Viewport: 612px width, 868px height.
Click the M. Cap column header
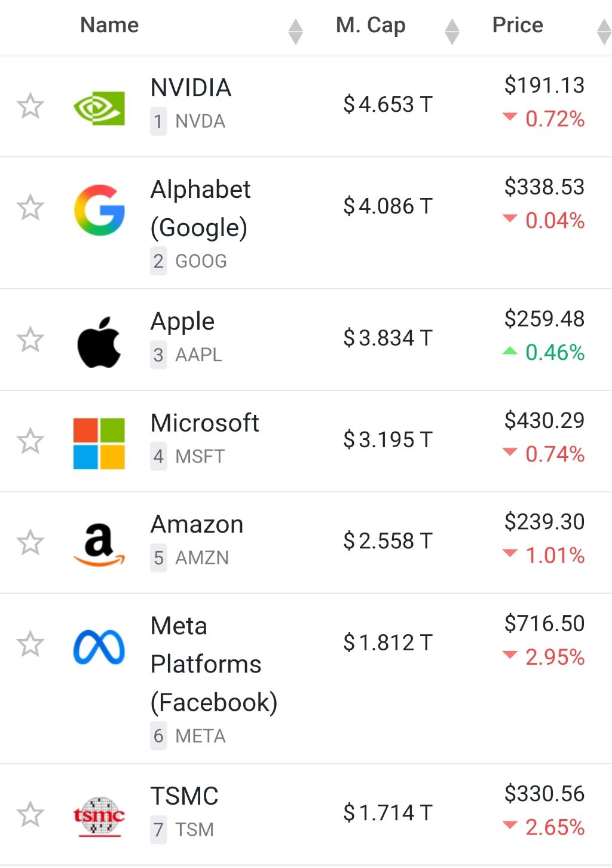tap(371, 25)
